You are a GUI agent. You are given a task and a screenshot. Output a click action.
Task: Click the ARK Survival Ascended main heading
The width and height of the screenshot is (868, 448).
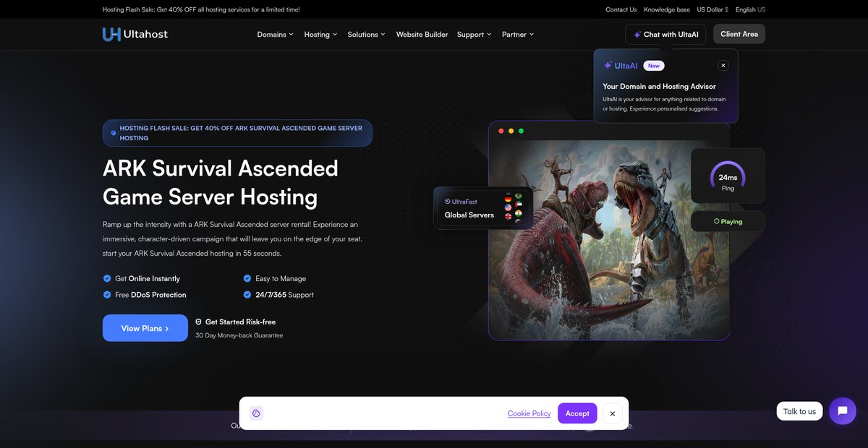click(221, 182)
